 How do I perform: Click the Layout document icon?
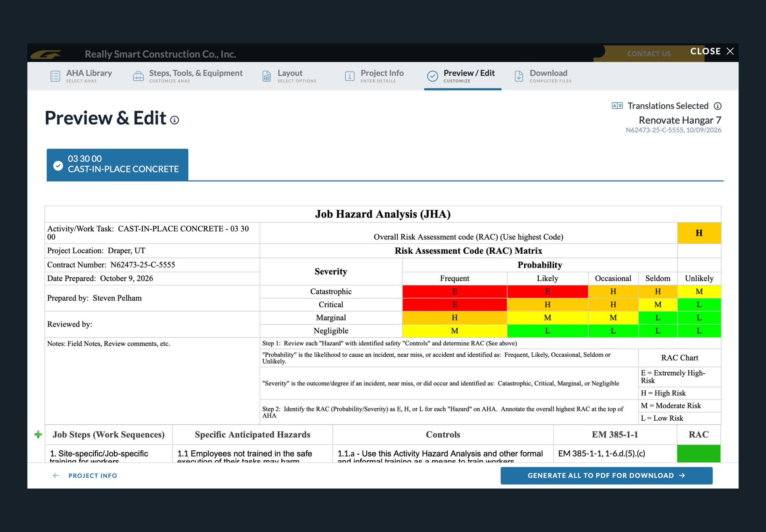pos(267,76)
